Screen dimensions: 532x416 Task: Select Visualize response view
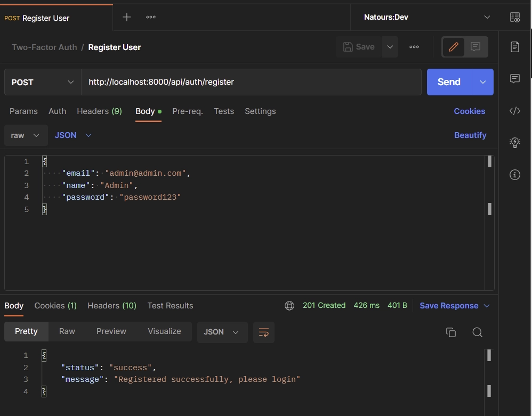164,331
